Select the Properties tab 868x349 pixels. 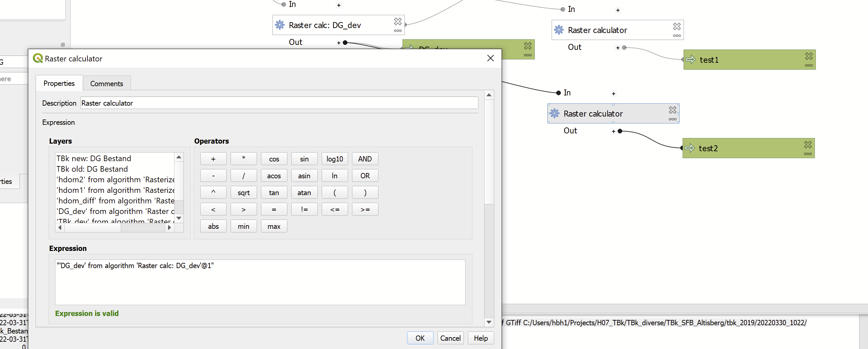59,83
